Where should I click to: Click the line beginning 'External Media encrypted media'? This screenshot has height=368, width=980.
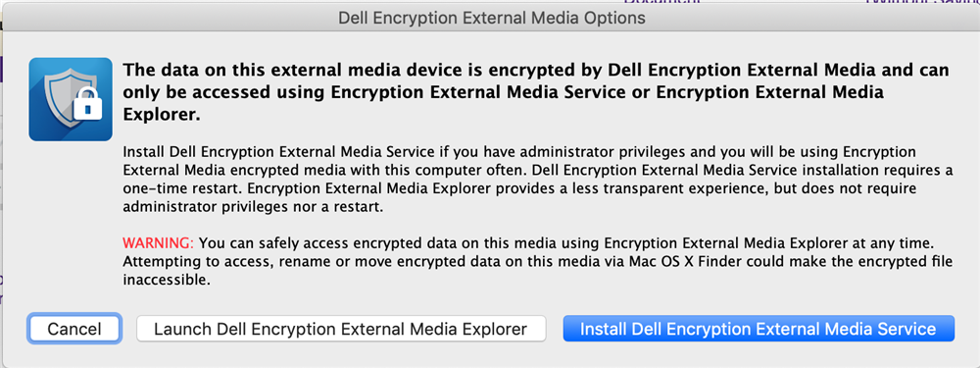coord(537,170)
